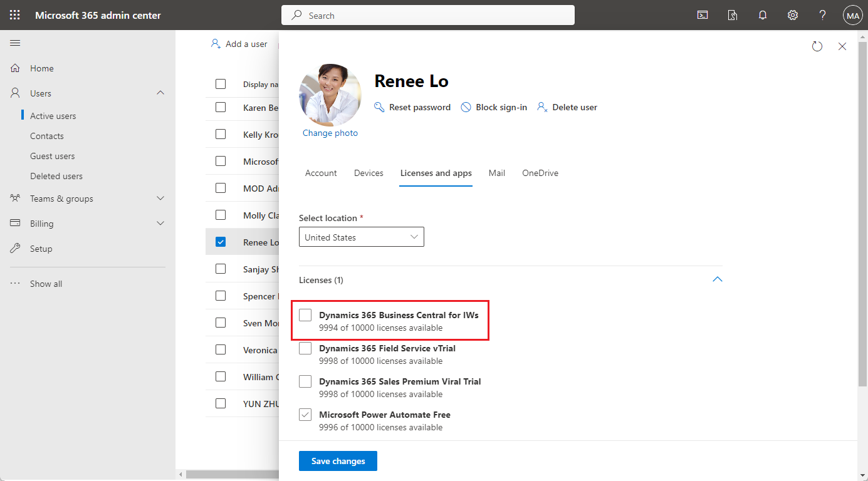
Task: Switch to the Devices tab
Action: (x=369, y=173)
